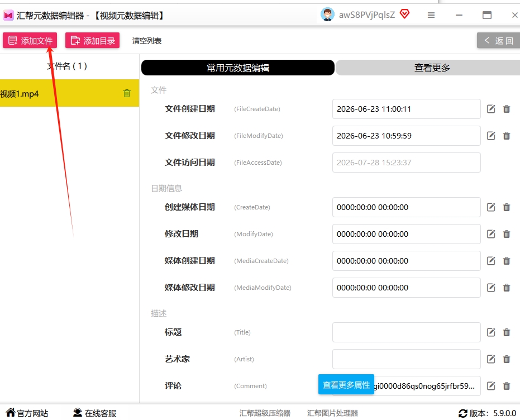The height and width of the screenshot is (420, 520).
Task: Click the version refresh icon
Action: pos(463,413)
